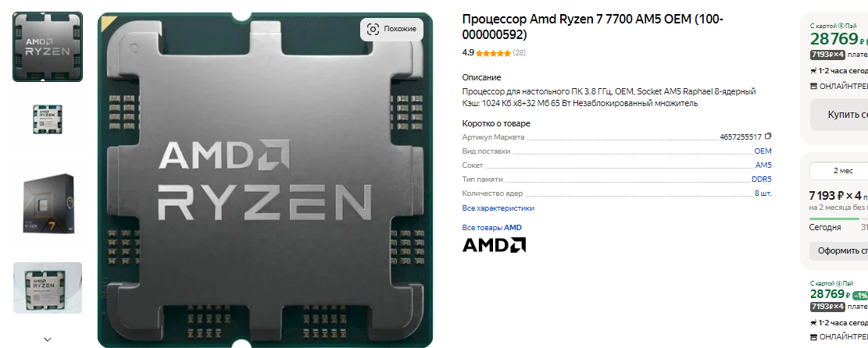The image size is (868, 348).
Task: Copy the Market article number with the copy icon
Action: [768, 136]
